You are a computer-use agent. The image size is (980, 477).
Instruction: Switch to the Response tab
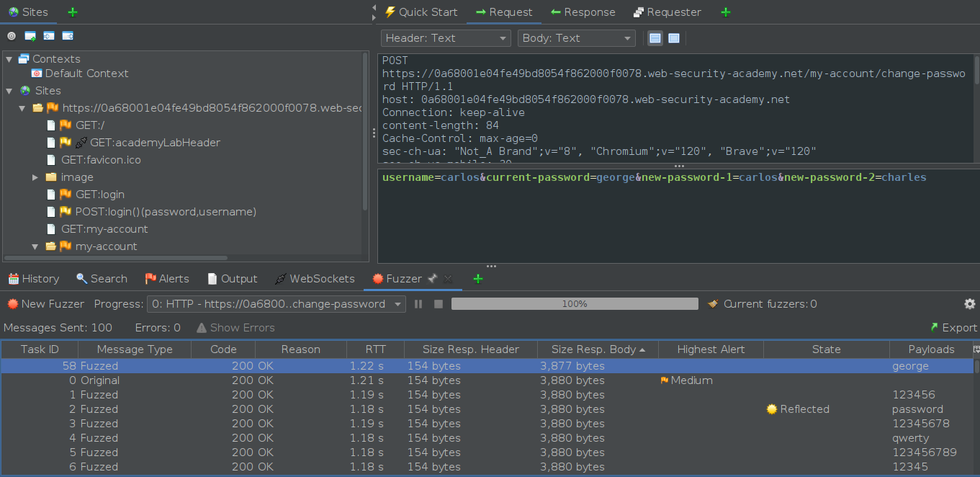(x=583, y=12)
